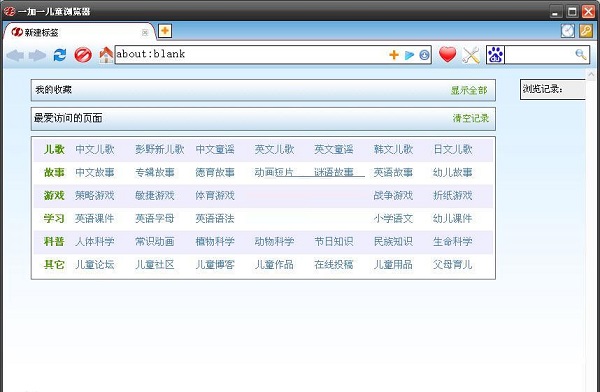
Task: Click the Baidu paw search engine icon
Action: (496, 55)
